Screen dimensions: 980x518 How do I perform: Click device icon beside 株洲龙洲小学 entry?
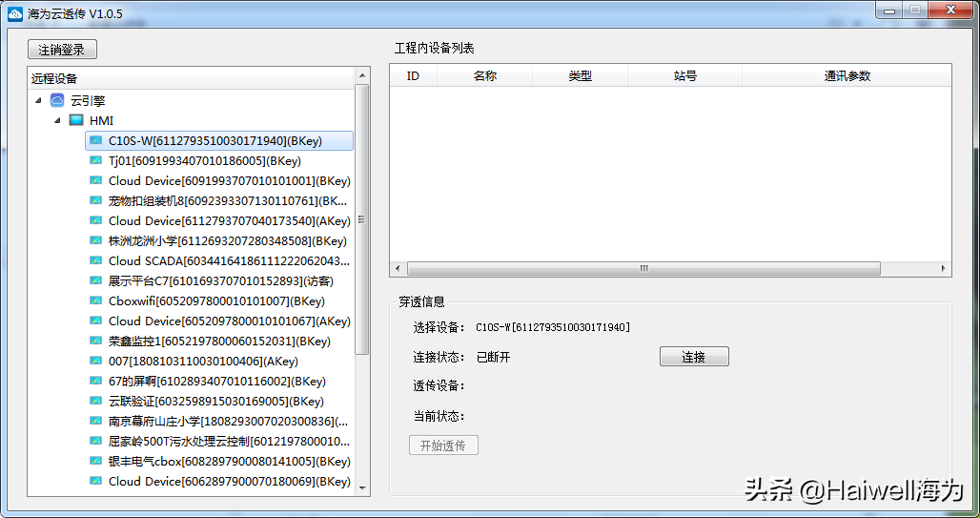[x=95, y=240]
